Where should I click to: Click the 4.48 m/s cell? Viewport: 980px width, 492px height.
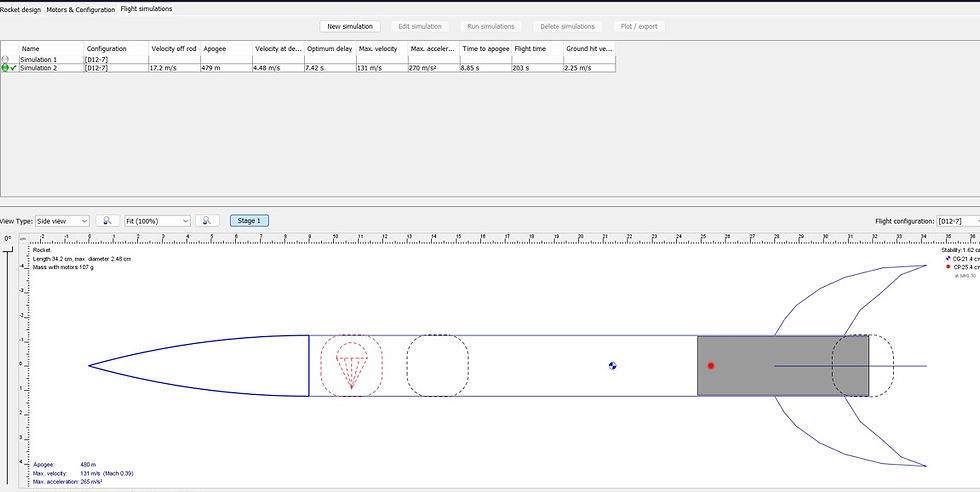click(278, 68)
